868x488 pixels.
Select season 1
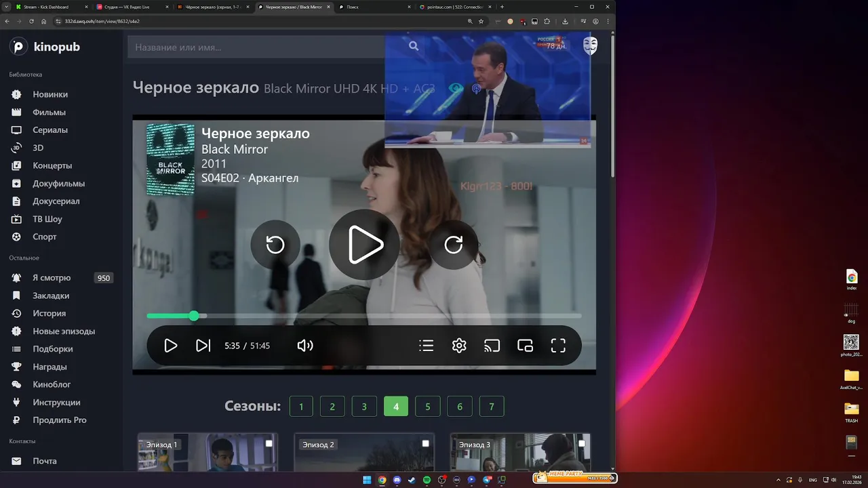point(301,407)
